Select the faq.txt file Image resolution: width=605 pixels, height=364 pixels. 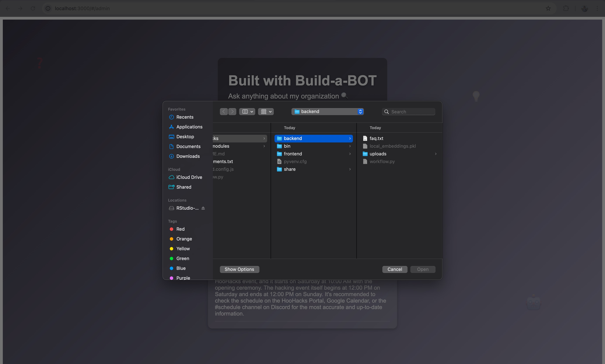376,138
